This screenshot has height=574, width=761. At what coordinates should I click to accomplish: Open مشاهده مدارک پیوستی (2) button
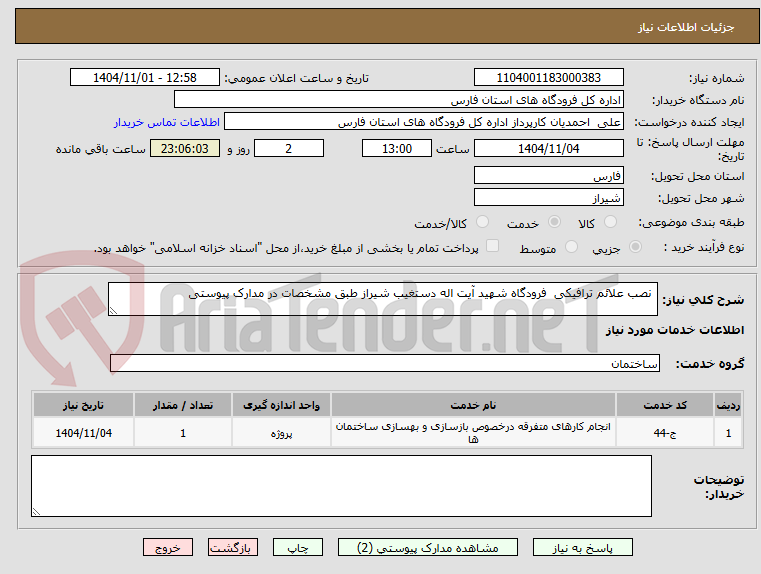428,547
